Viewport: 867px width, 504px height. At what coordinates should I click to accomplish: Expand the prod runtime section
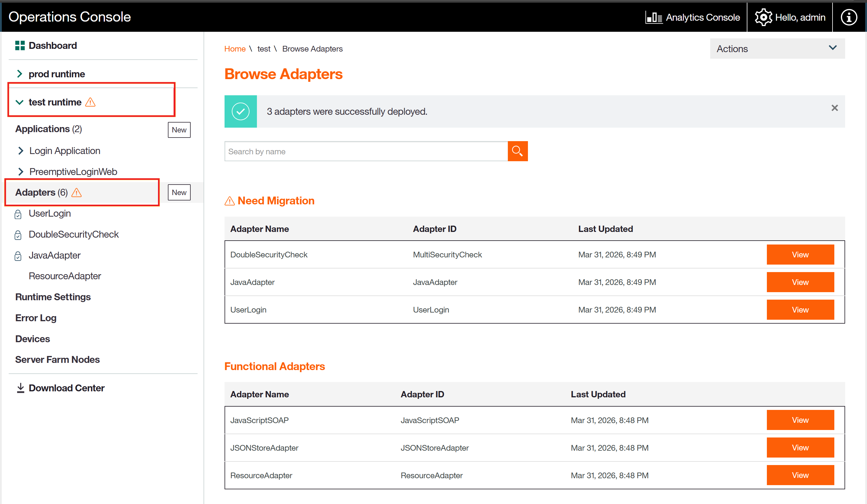point(19,74)
